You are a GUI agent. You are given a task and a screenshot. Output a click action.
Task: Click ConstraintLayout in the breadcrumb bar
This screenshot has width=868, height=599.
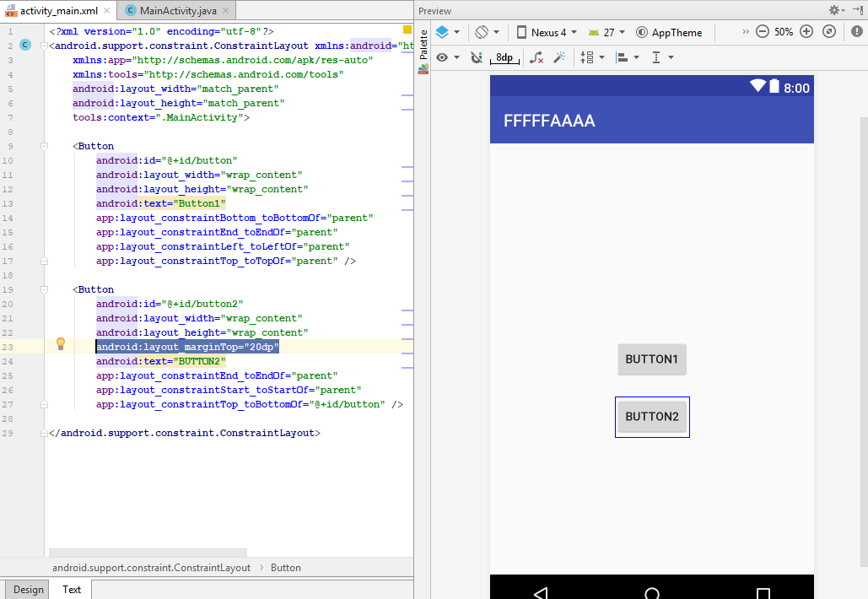pos(151,568)
